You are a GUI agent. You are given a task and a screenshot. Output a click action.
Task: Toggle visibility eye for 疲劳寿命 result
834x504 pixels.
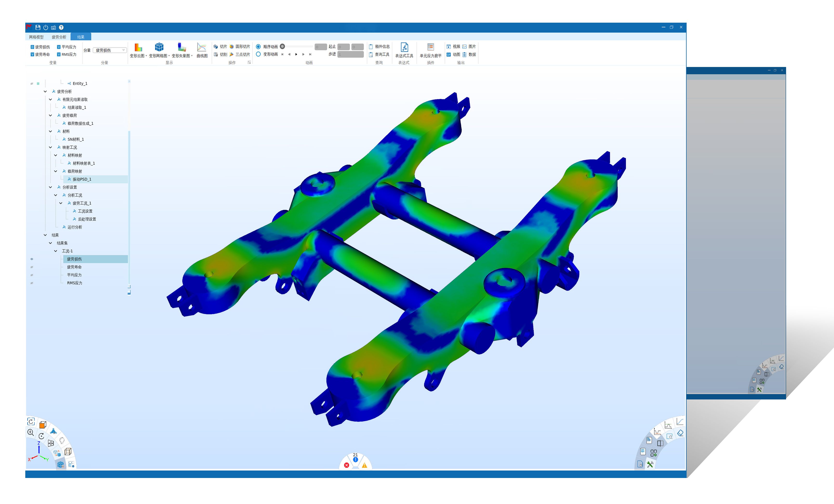click(x=32, y=267)
